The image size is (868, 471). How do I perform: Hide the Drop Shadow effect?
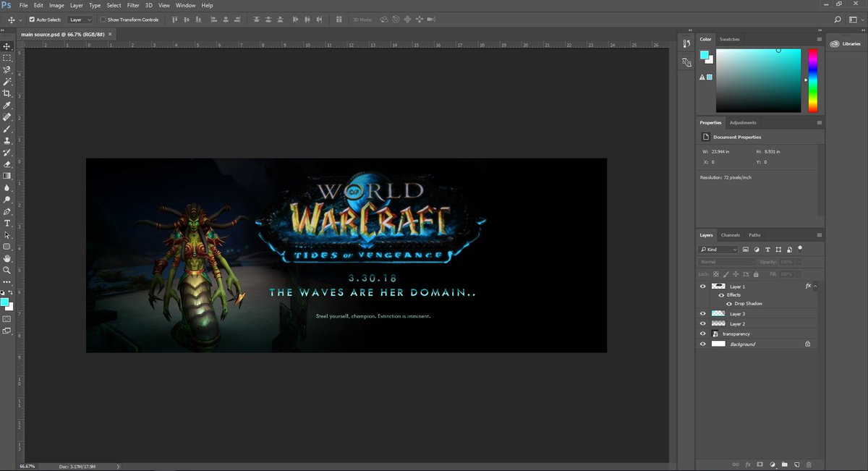pyautogui.click(x=729, y=303)
